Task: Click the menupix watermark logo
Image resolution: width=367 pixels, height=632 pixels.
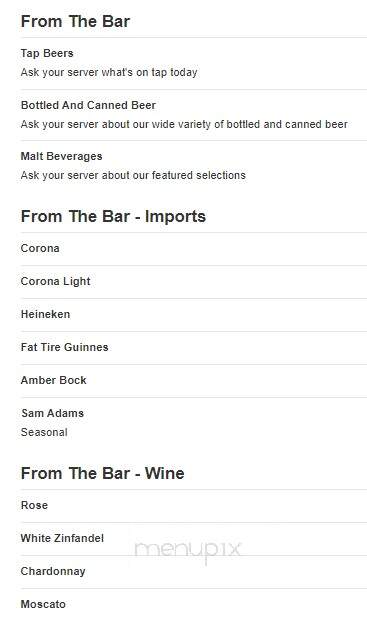Action: [x=187, y=551]
